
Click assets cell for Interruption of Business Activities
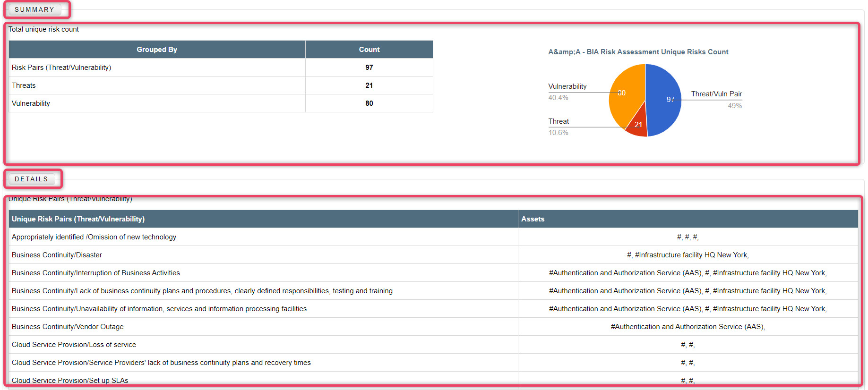coord(688,273)
